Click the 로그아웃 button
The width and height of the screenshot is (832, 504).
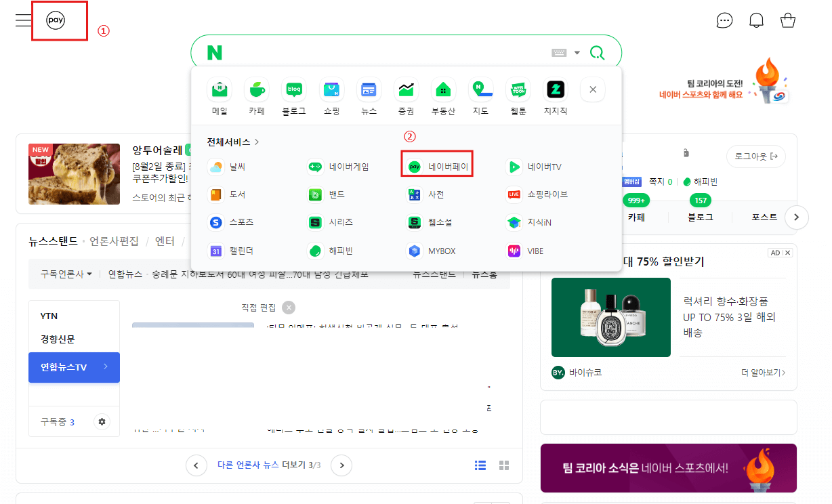pos(756,156)
